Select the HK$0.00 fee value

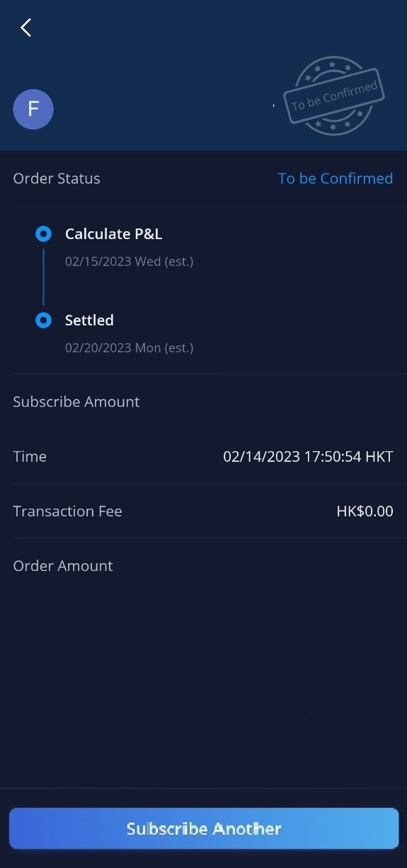click(365, 511)
